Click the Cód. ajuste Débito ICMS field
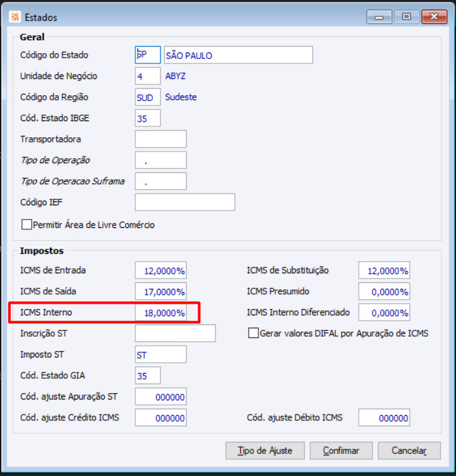Screen dimensions: 456x476 pos(383,418)
